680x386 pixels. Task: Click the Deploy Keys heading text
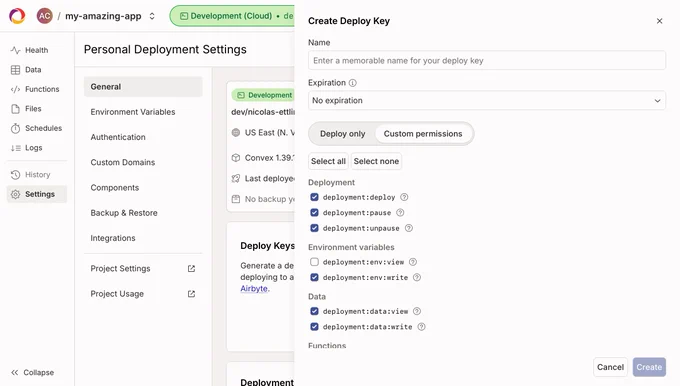point(268,246)
